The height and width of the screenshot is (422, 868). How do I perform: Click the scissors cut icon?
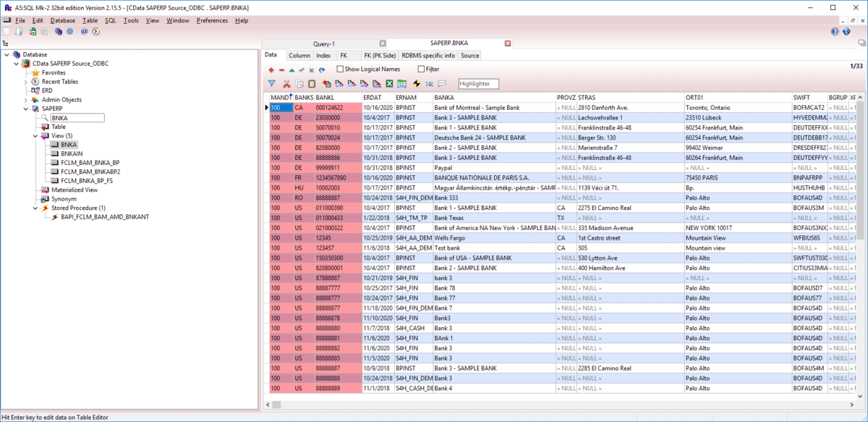287,84
